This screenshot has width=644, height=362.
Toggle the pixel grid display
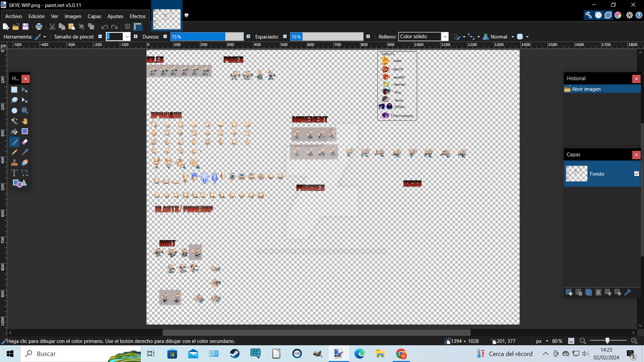click(x=128, y=26)
